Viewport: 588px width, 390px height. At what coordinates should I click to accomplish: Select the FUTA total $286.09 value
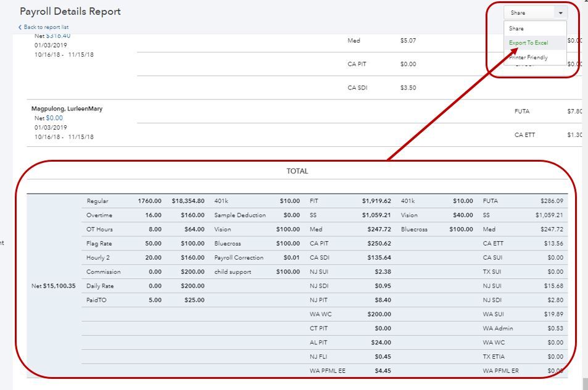[x=549, y=201]
